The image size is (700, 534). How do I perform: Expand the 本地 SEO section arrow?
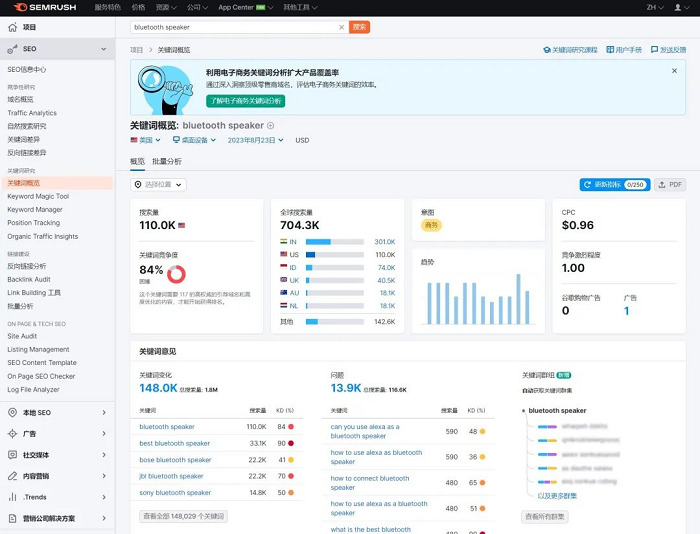104,413
